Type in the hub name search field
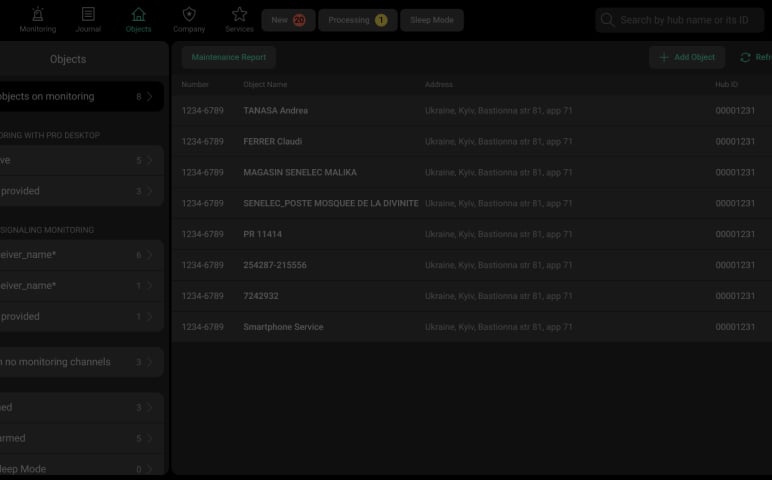Viewport: 772px width, 480px height. [690, 20]
